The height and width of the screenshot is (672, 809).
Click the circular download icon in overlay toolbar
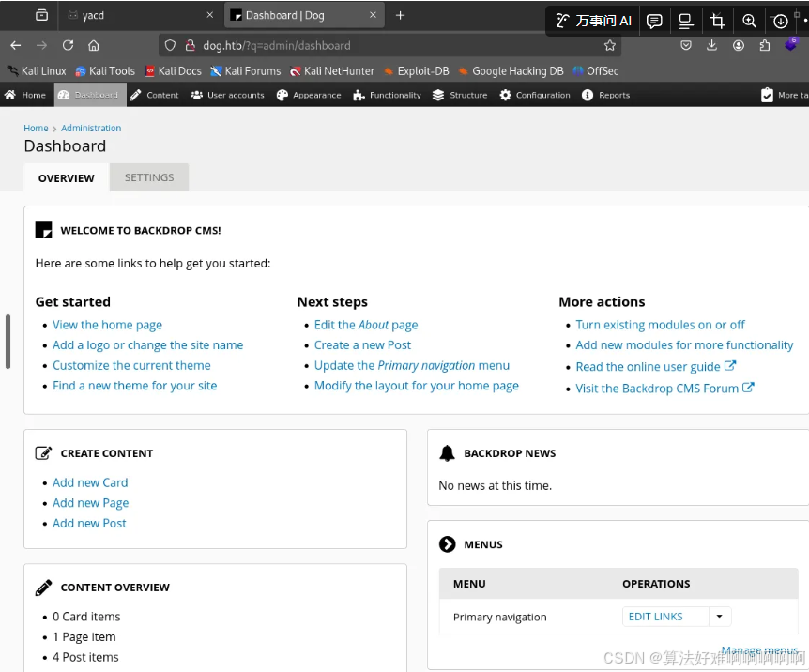pyautogui.click(x=781, y=22)
